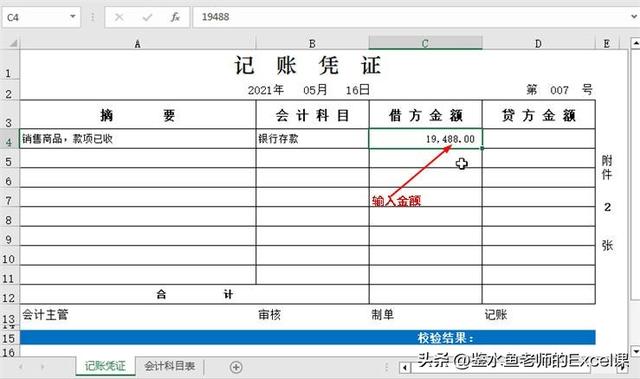
Task: Switch to the 记账凭证 sheet tab
Action: point(105,366)
